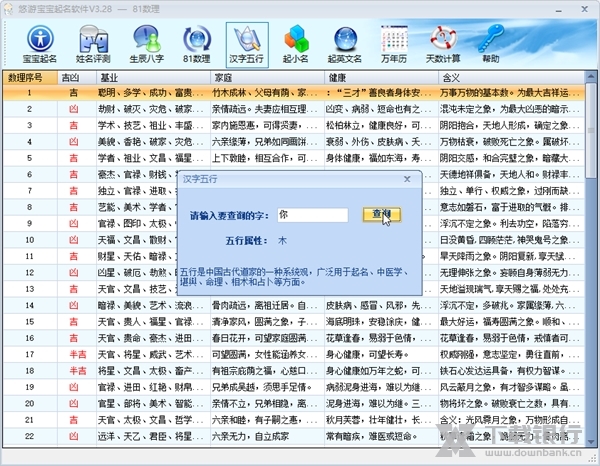Click 阴阳交感 meaning cell in row 5
The image size is (600, 466).
[x=510, y=158]
